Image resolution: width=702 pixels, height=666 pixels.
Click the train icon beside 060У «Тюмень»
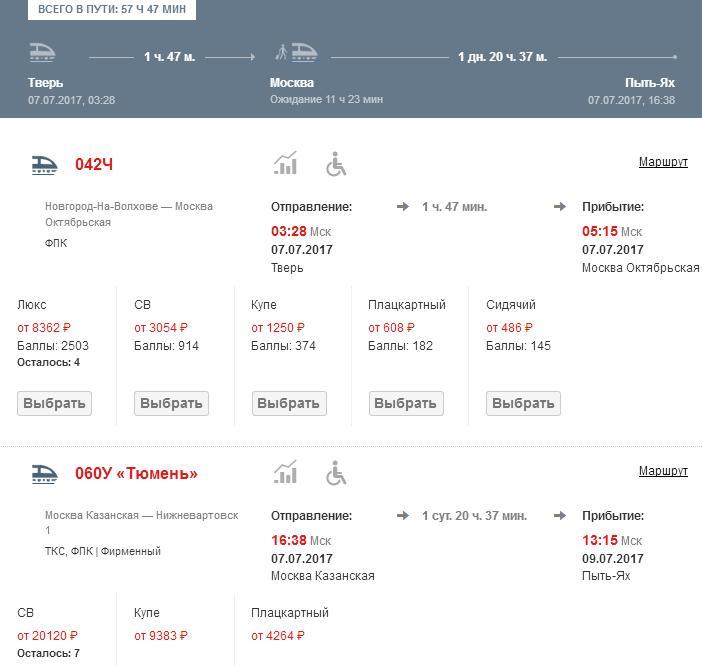coord(45,474)
